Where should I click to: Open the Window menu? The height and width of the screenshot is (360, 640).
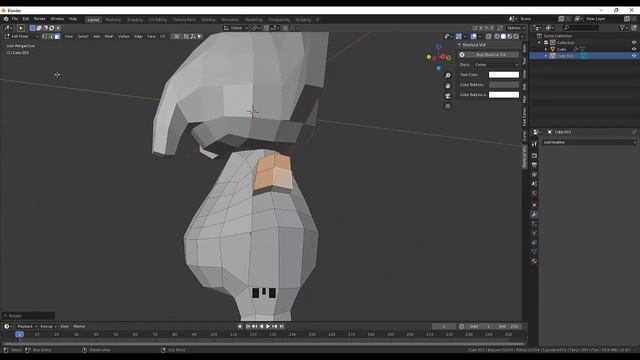click(57, 19)
